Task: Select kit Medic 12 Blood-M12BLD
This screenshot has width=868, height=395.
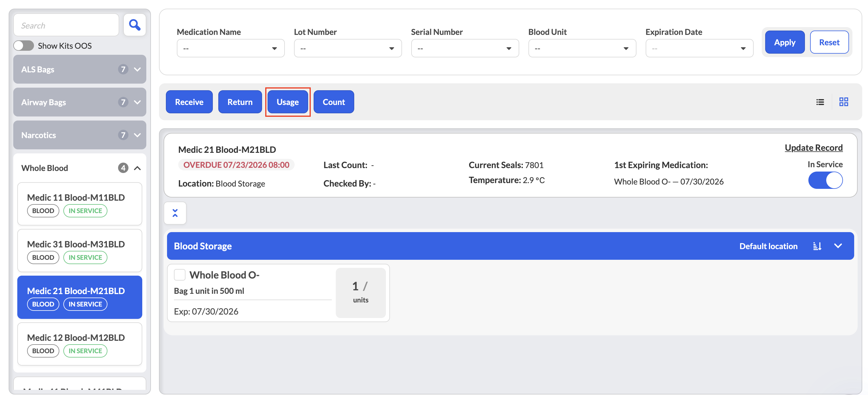Action: point(79,344)
